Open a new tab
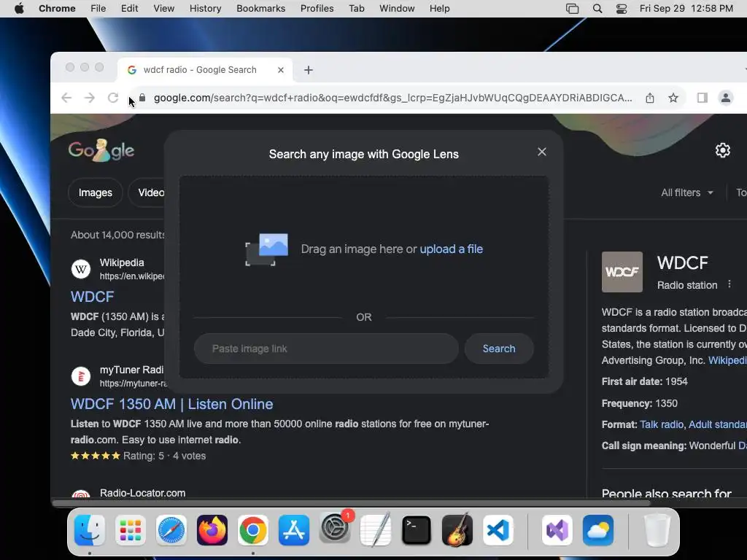 pos(309,70)
